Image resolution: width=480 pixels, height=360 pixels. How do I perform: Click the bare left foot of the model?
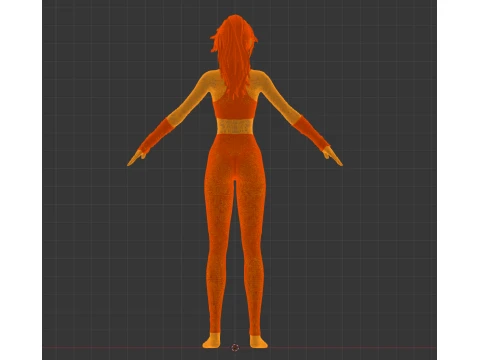212,341
